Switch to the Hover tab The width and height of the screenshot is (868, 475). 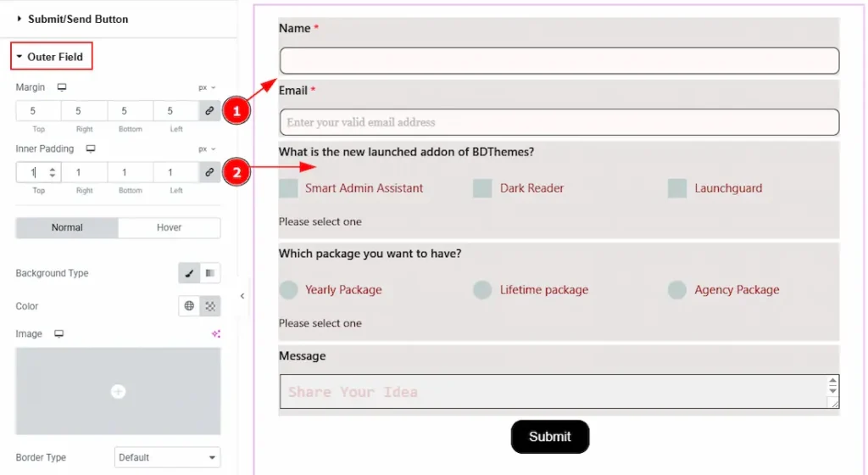pos(169,227)
